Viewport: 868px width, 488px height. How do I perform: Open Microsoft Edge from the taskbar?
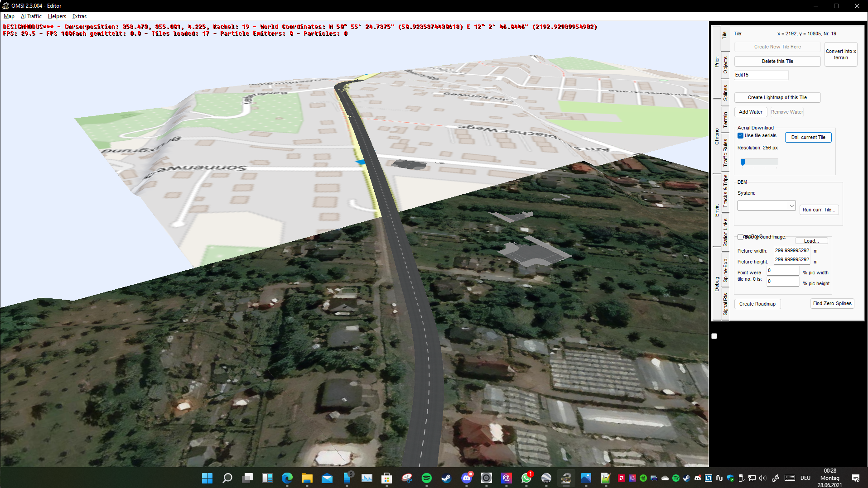(287, 478)
